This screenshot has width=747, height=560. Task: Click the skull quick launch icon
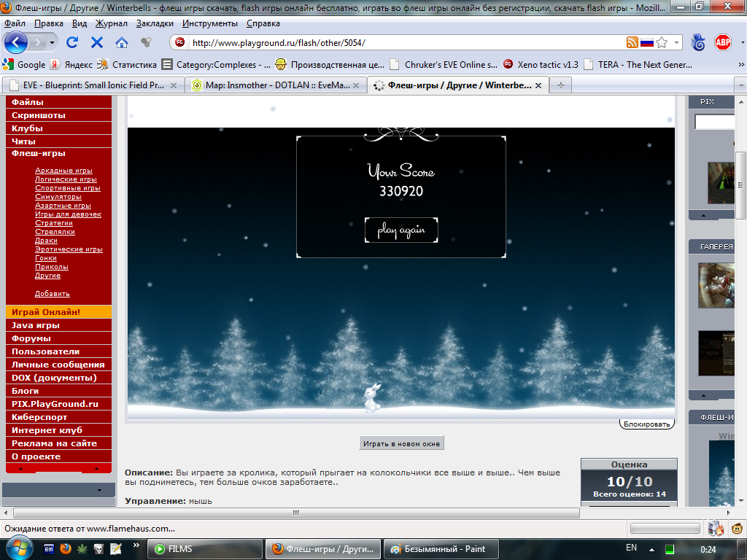[x=98, y=549]
